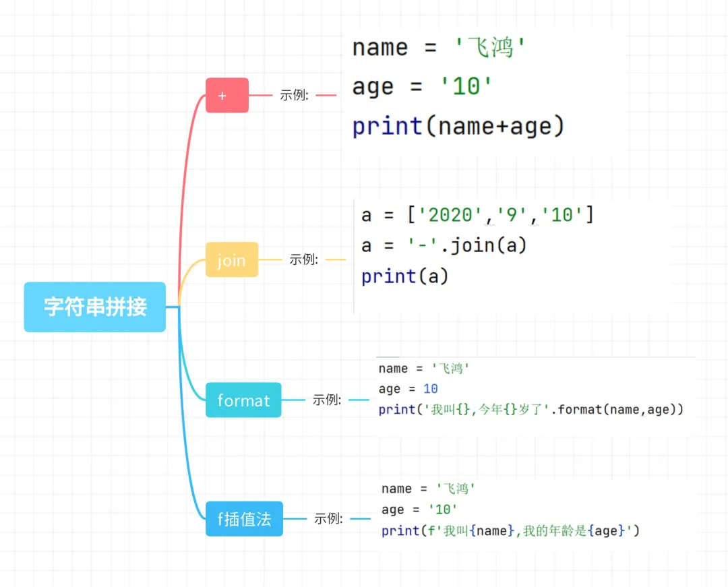This screenshot has height=587, width=728.
Task: Open the f-string print code image
Action: click(537, 515)
